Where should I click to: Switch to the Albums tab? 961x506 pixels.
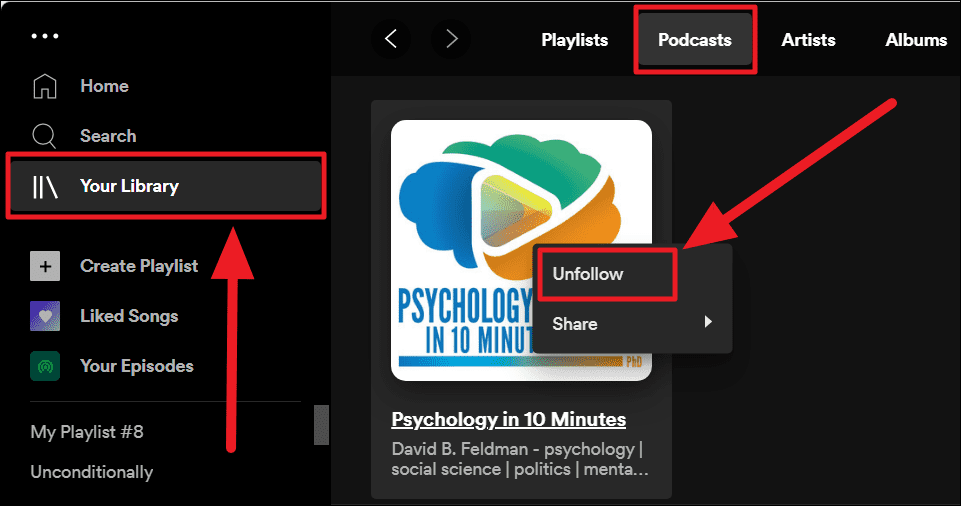pos(916,40)
